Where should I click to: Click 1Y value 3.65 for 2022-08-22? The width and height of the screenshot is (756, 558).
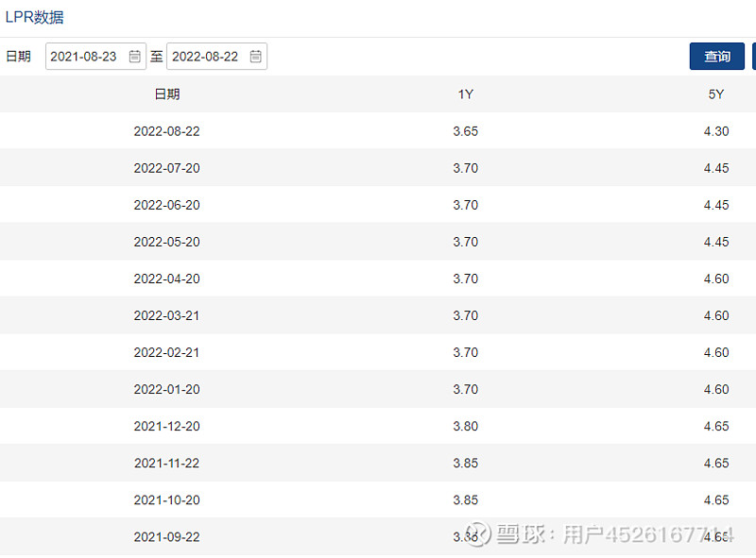465,131
